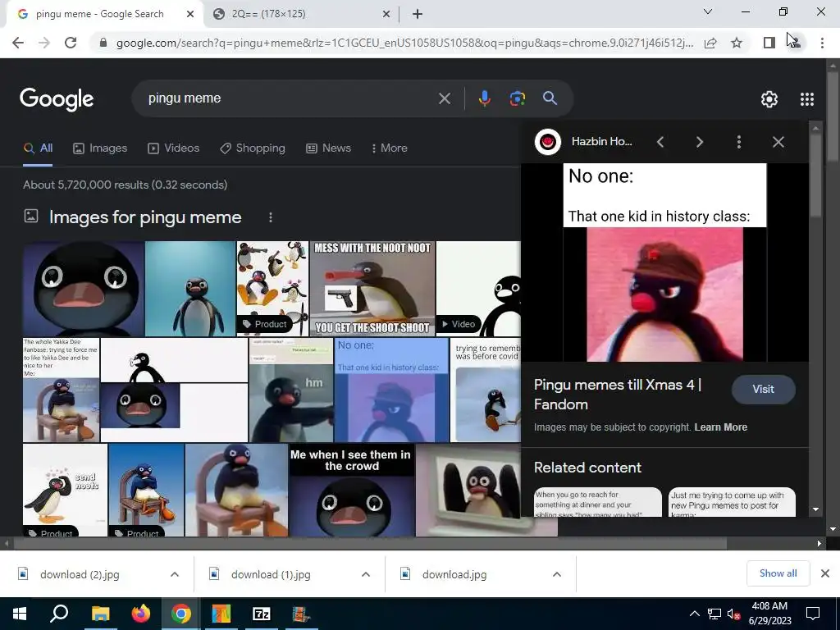Open options beside Images for pingu meme
This screenshot has width=840, height=630.
(271, 217)
